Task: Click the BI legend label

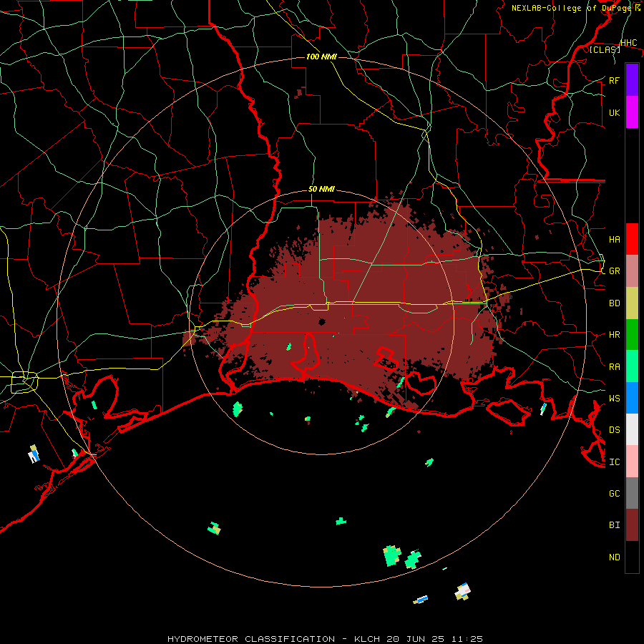Action: click(x=614, y=525)
